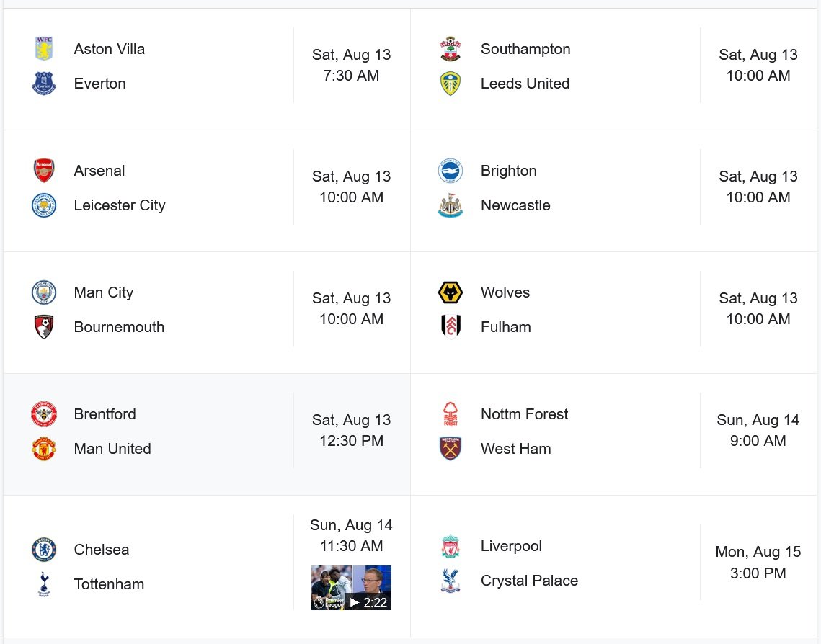
Task: Open the Man City team name link
Action: [x=104, y=292]
